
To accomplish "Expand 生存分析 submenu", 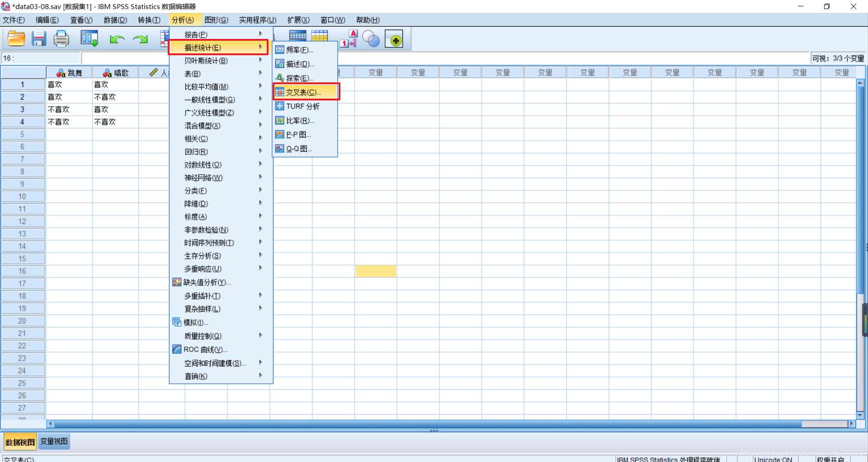I will (x=221, y=256).
